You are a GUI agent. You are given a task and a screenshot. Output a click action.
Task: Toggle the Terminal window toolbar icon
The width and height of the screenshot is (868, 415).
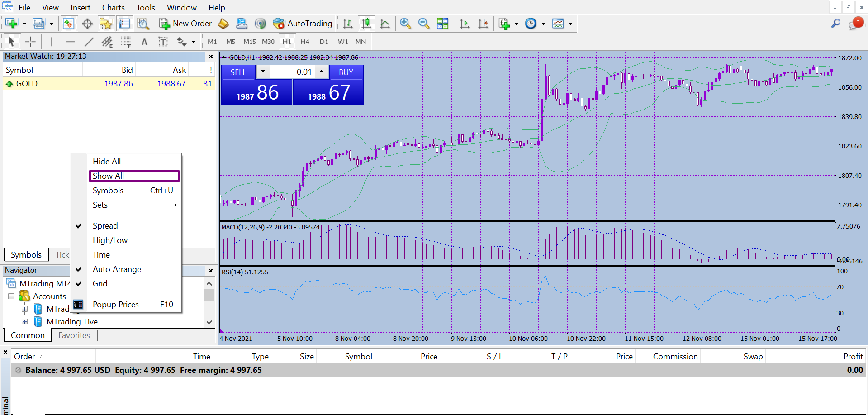tap(124, 24)
